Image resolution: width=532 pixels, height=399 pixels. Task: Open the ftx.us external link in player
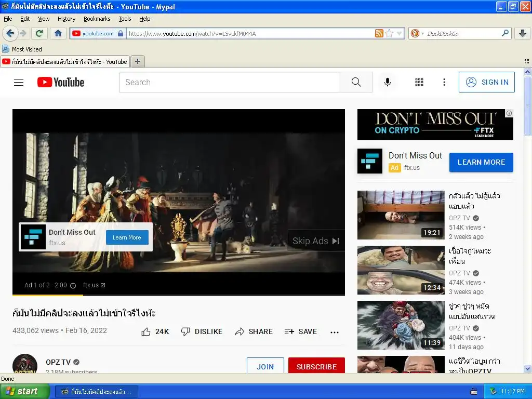(x=95, y=285)
